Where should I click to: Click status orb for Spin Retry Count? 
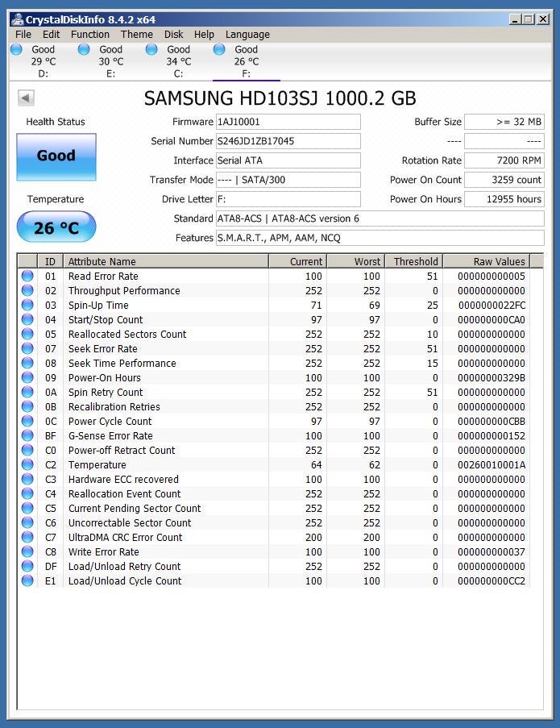[x=27, y=392]
